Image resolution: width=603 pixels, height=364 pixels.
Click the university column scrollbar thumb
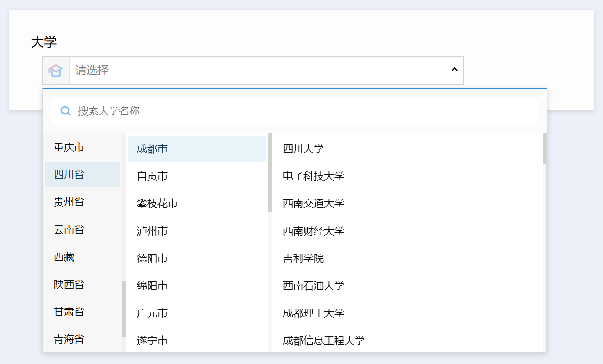point(545,148)
